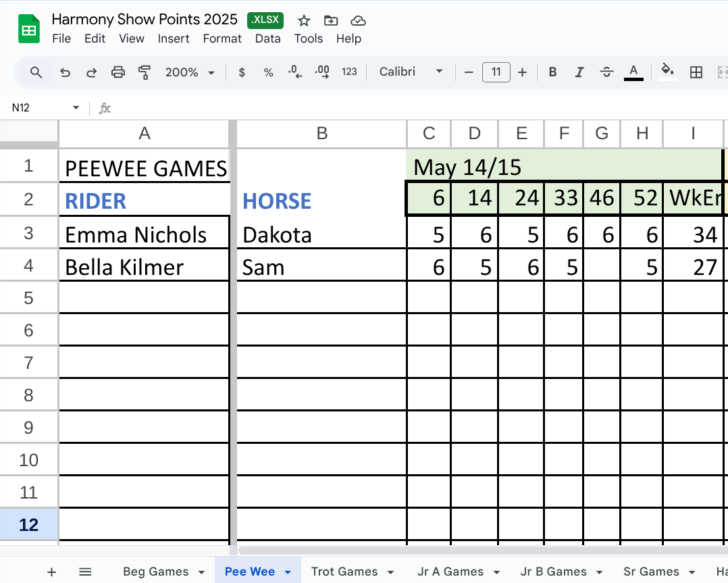The image size is (728, 583).
Task: Select the paint format roller
Action: point(144,72)
